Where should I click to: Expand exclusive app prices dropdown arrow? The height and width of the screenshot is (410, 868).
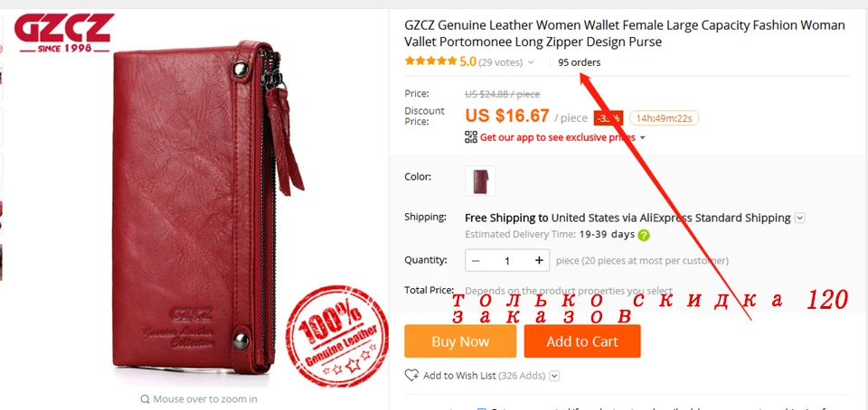click(x=643, y=137)
